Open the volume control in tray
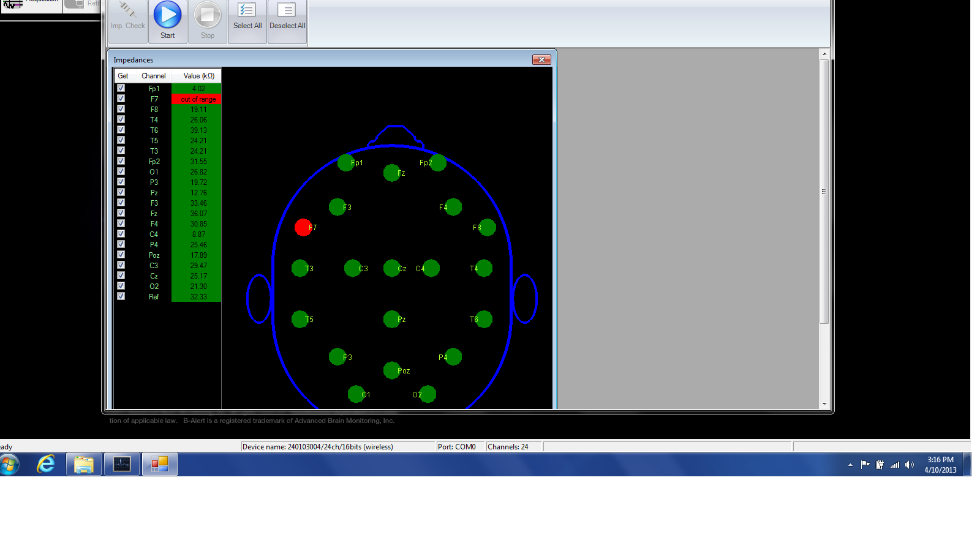This screenshot has width=980, height=551. pyautogui.click(x=910, y=465)
